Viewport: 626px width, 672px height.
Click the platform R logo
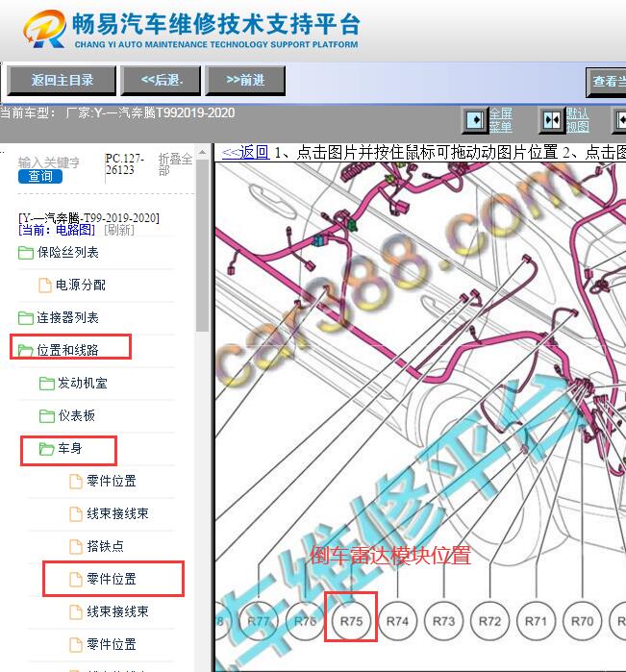pyautogui.click(x=44, y=29)
